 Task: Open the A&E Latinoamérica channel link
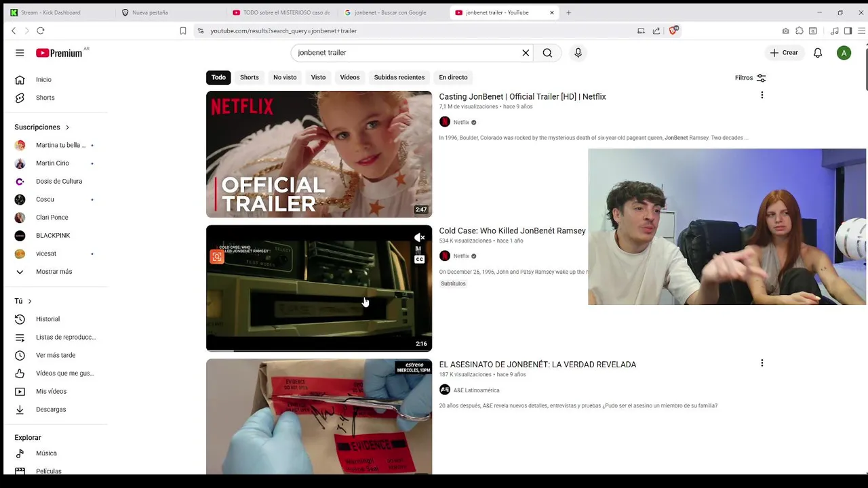[476, 390]
